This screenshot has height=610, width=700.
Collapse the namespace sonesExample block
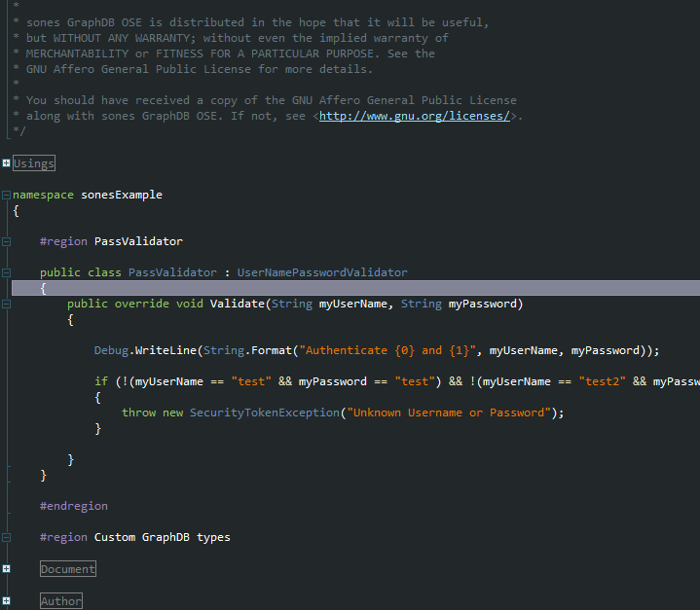6,195
